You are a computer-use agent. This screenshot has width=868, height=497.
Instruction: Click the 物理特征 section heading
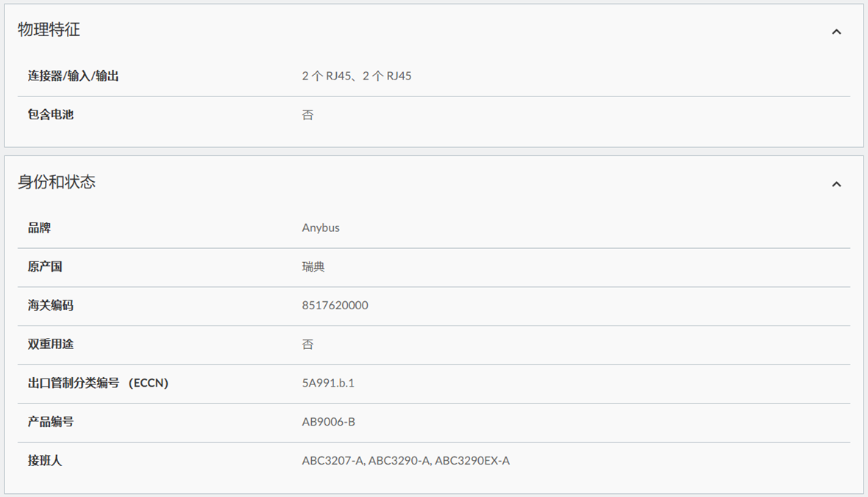pos(49,30)
